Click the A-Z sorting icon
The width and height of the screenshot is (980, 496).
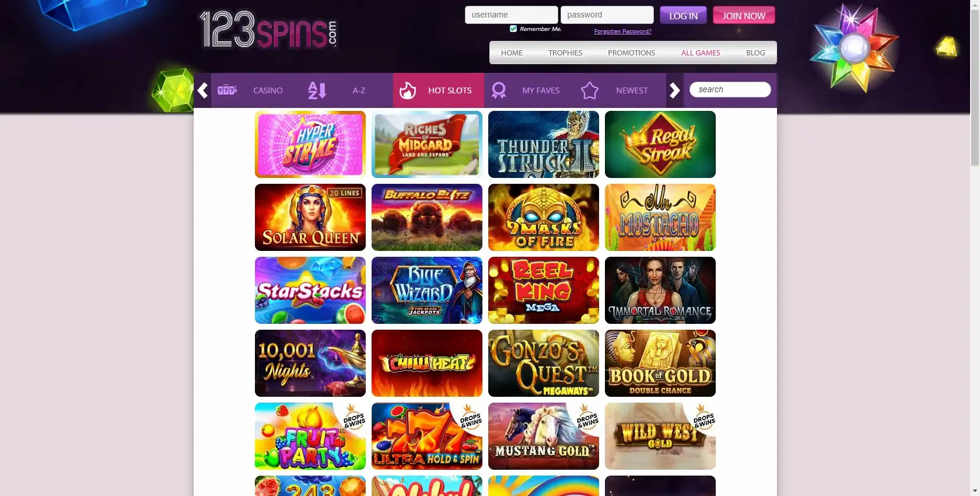[317, 90]
